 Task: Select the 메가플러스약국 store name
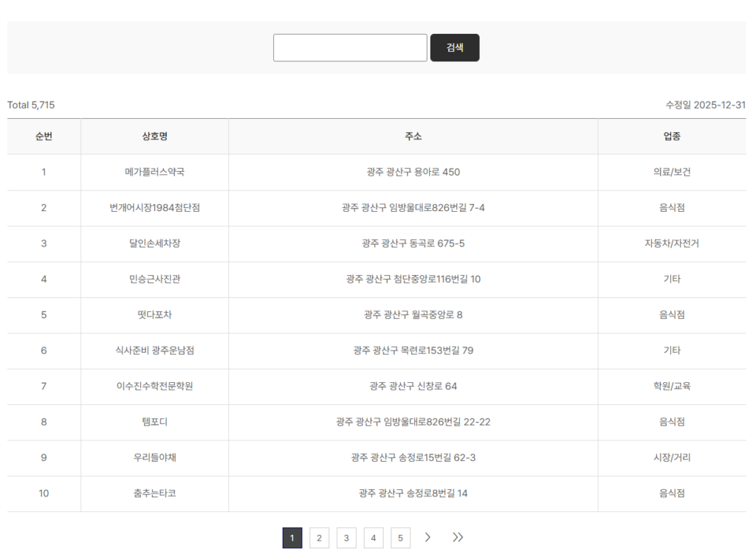tap(154, 172)
